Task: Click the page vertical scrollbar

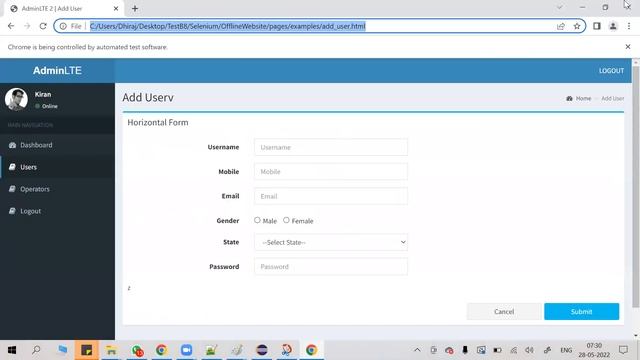Action: point(636,186)
